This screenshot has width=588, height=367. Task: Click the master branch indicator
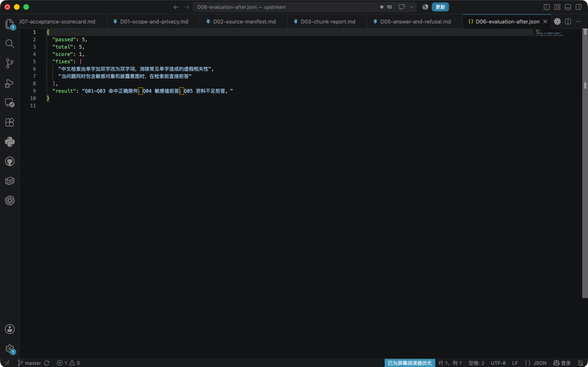[29, 363]
